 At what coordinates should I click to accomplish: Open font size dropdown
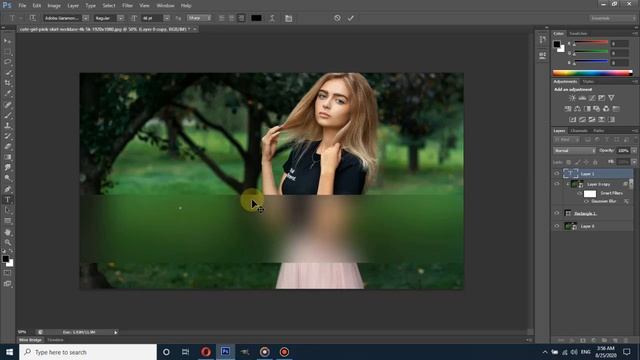(x=167, y=18)
